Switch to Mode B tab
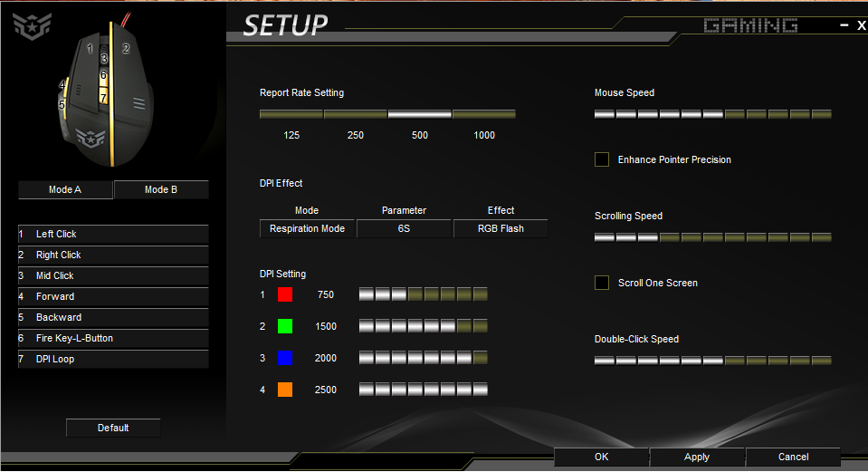 click(x=161, y=189)
